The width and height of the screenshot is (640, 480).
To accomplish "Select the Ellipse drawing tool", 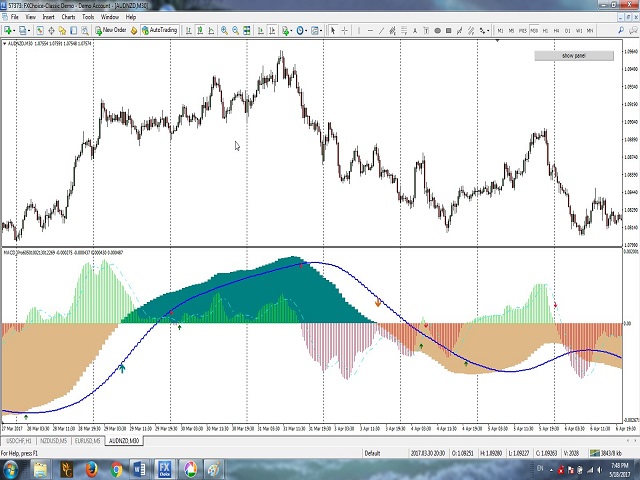I will [x=437, y=31].
